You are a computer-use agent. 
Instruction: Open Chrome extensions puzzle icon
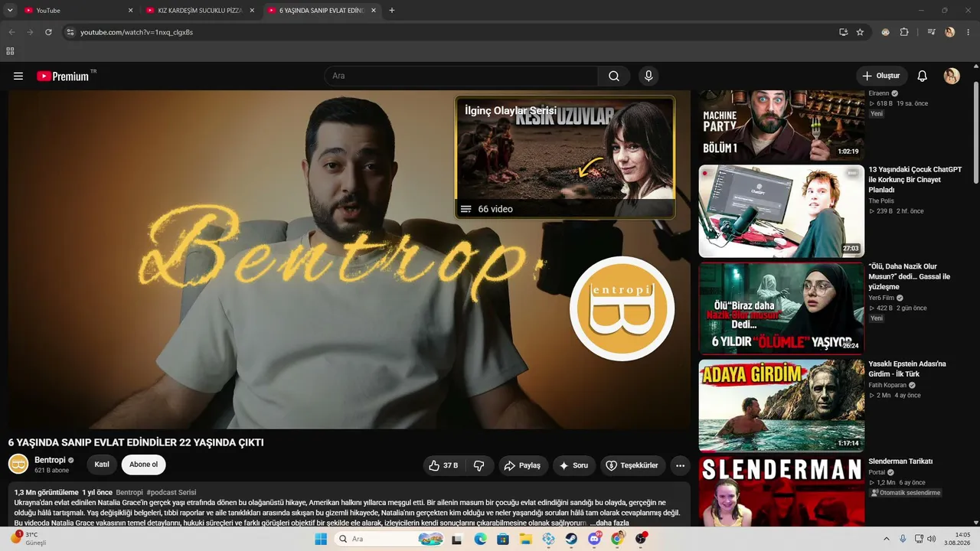[904, 32]
